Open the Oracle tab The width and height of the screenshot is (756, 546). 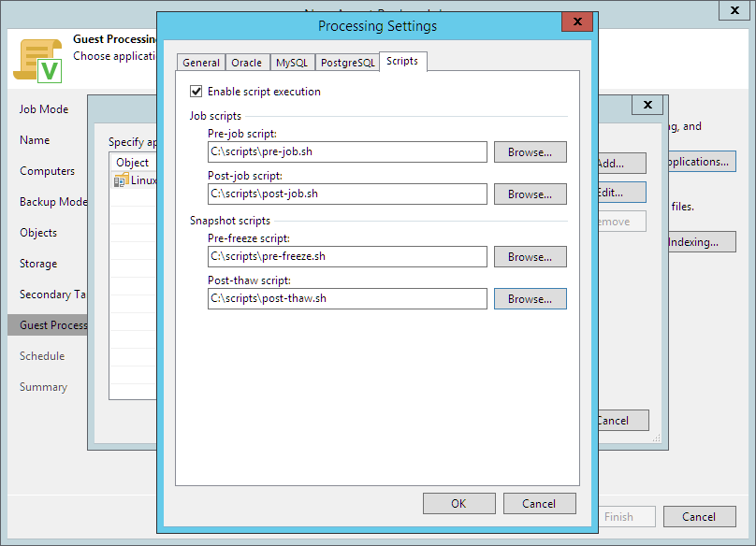[x=246, y=63]
